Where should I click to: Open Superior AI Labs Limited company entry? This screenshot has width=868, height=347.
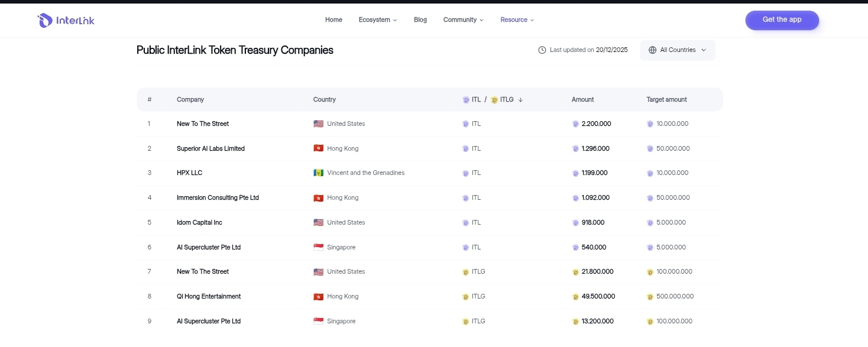pyautogui.click(x=210, y=149)
